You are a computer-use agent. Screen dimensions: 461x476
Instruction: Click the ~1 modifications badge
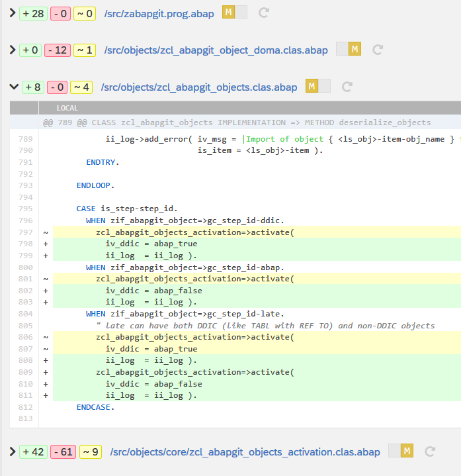point(85,50)
